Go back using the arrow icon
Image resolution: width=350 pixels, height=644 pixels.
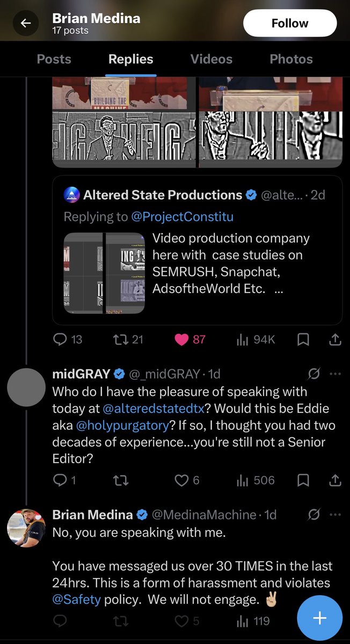coord(26,23)
